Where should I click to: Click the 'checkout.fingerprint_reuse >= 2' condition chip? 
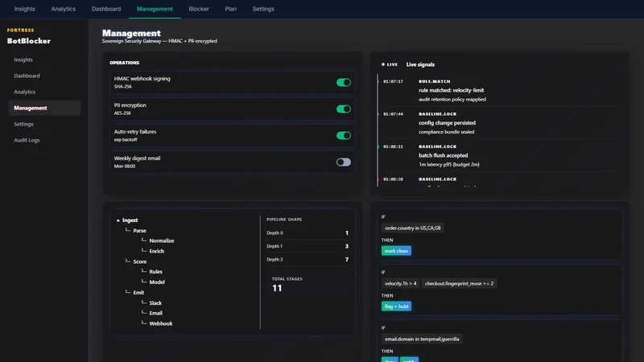(x=459, y=284)
